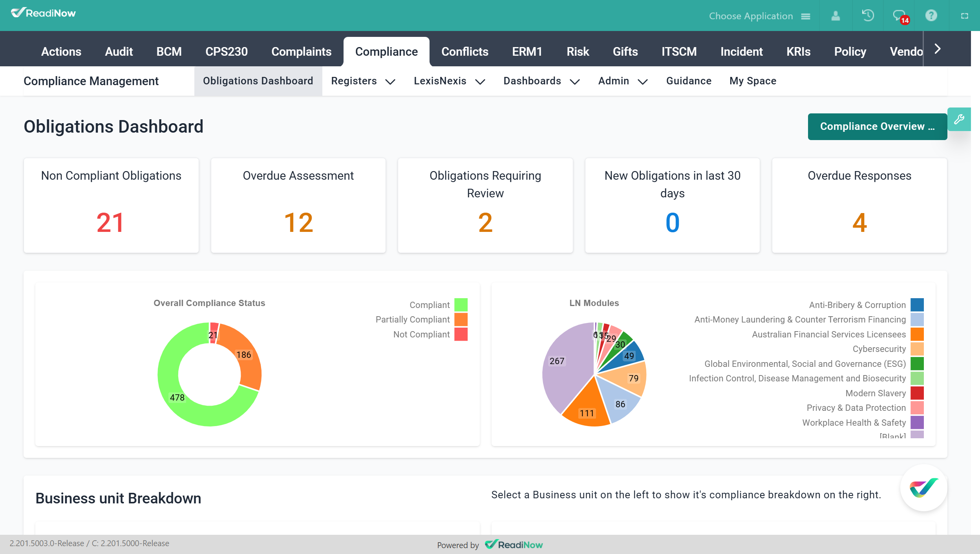Click the green Compliant legend swatch
The image size is (980, 554).
click(x=461, y=305)
